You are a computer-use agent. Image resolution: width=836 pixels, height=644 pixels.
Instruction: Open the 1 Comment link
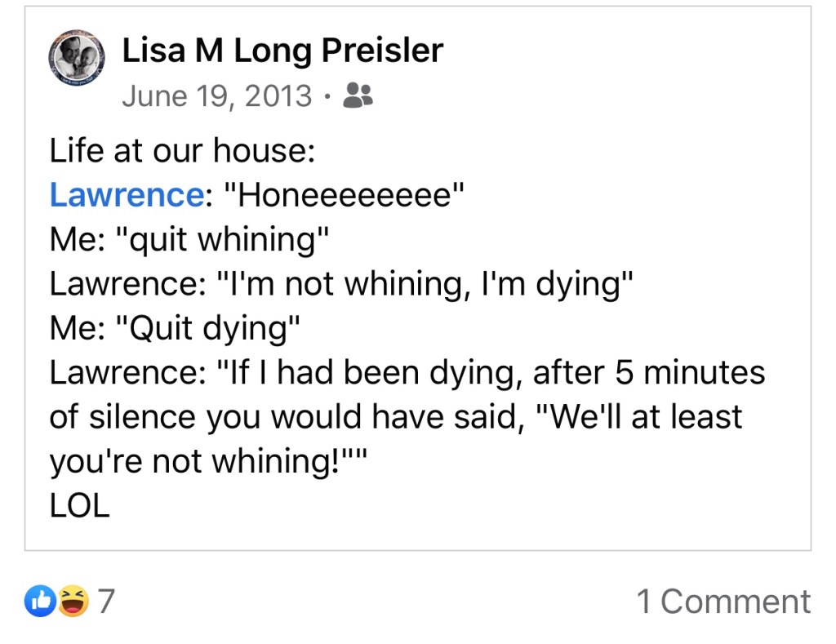(723, 602)
